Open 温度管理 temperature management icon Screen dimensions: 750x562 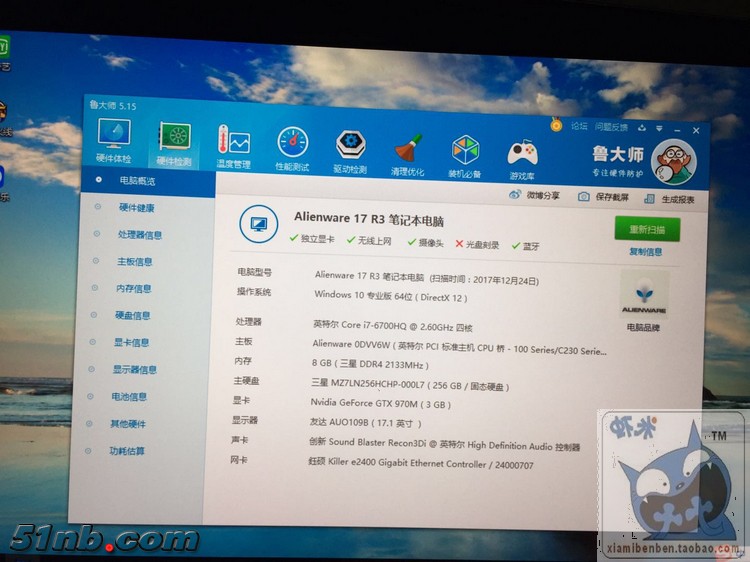coord(233,147)
